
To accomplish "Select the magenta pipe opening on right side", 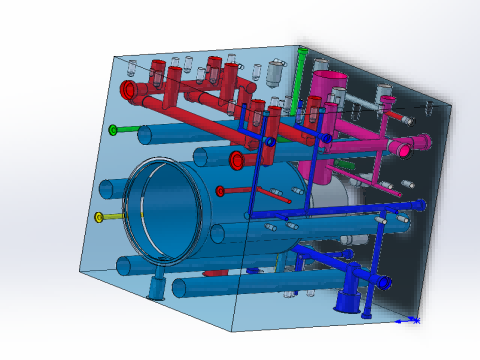I will coord(404,151).
